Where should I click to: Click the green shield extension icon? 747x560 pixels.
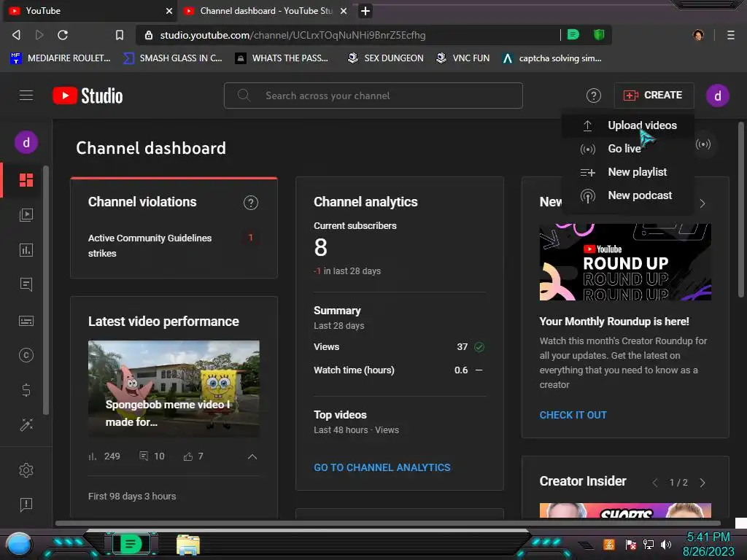coord(599,34)
